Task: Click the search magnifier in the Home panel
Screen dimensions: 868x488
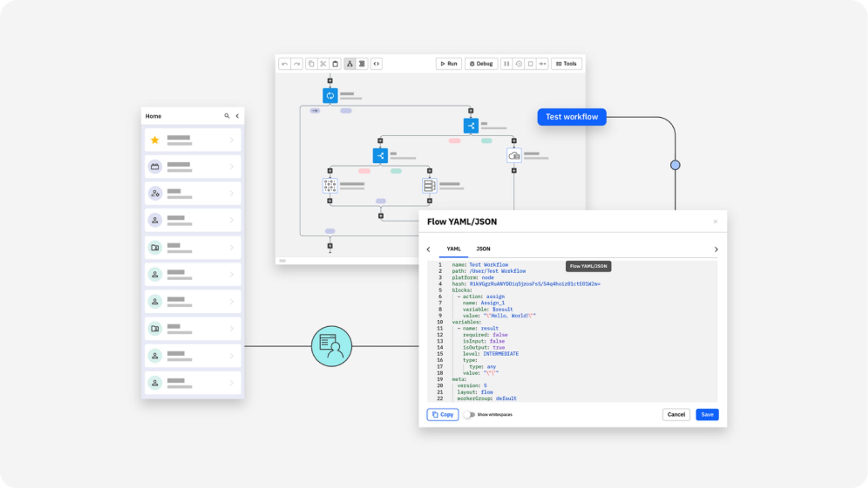Action: coord(227,116)
